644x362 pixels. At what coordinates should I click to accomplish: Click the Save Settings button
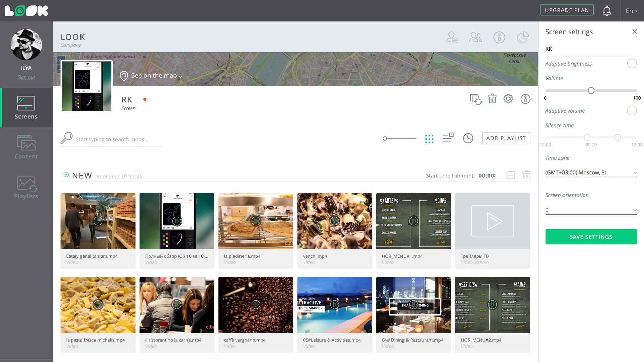pyautogui.click(x=591, y=237)
